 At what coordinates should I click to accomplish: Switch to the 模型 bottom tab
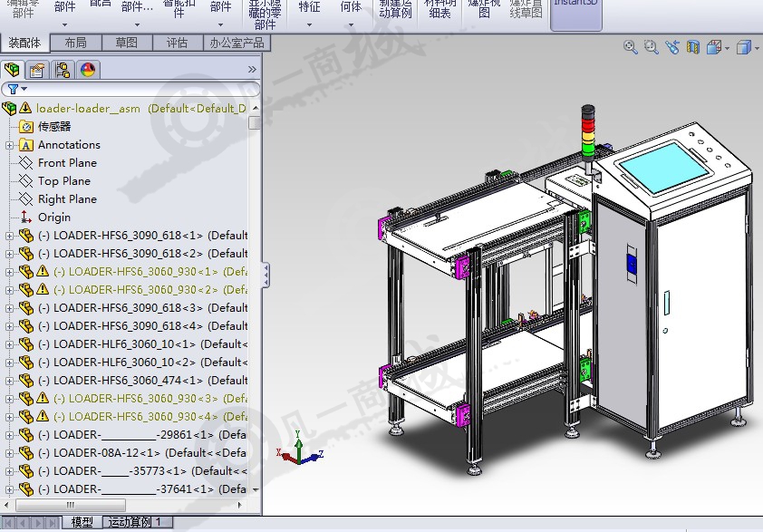pyautogui.click(x=82, y=522)
